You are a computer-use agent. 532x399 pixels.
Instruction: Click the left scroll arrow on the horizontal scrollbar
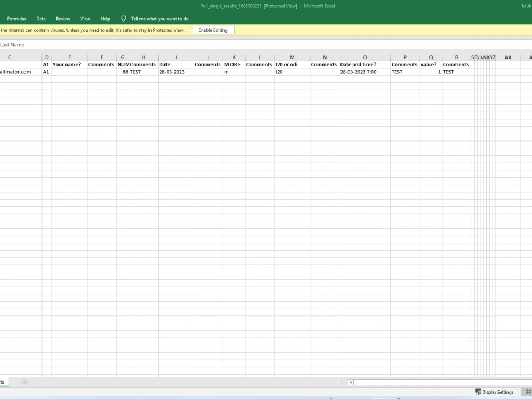coord(351,382)
